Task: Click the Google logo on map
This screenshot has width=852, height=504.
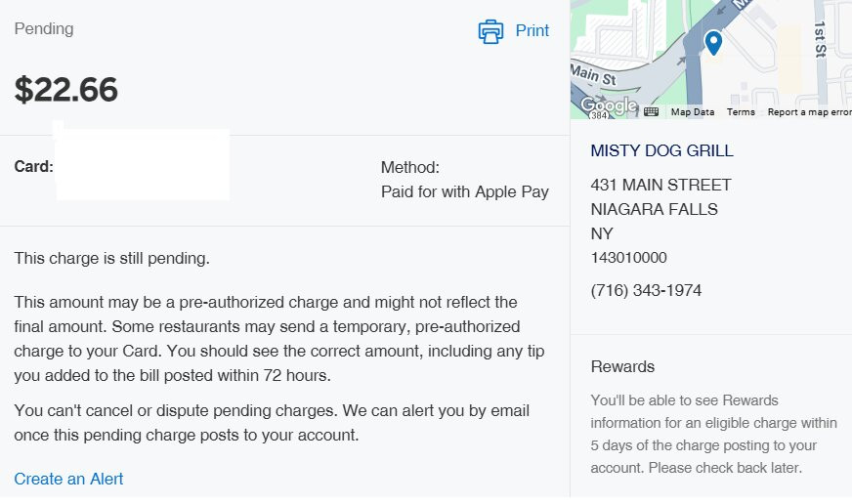Action: (x=608, y=105)
